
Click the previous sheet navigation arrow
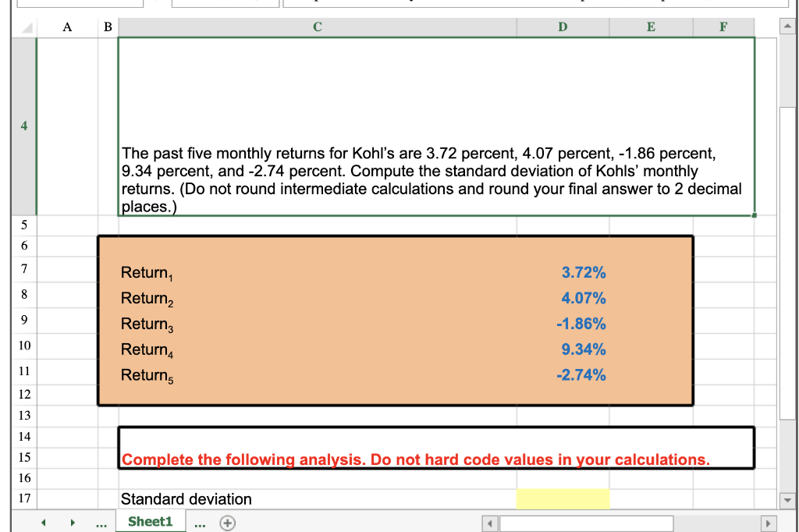(x=44, y=523)
